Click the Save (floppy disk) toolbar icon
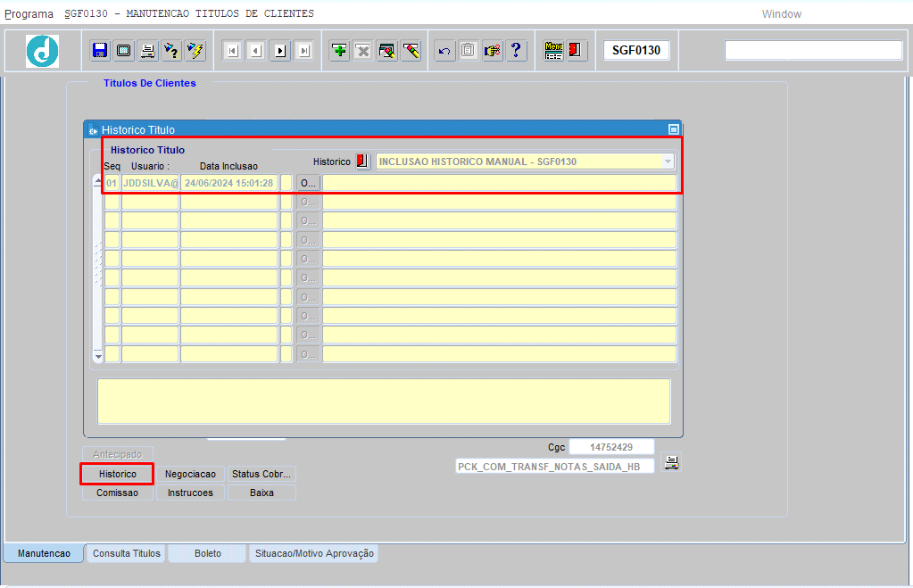 [100, 51]
